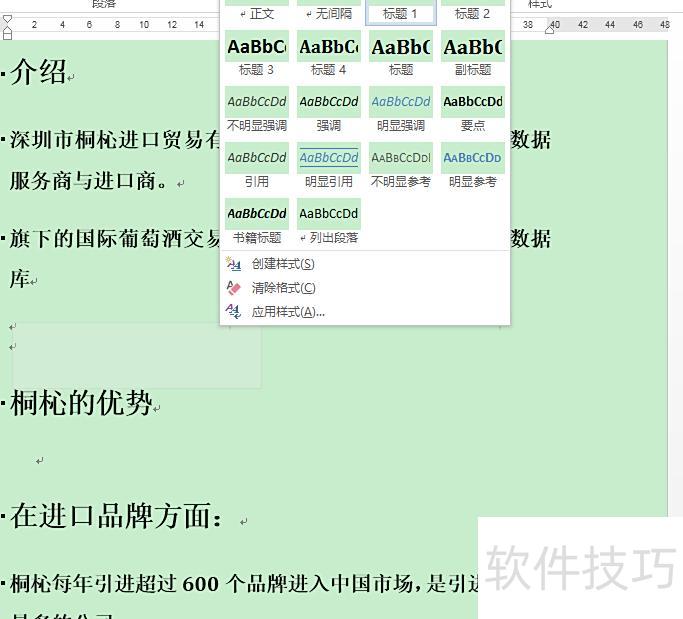Pick the 明显引用 intense quote style
This screenshot has height=619, width=683.
pyautogui.click(x=328, y=166)
